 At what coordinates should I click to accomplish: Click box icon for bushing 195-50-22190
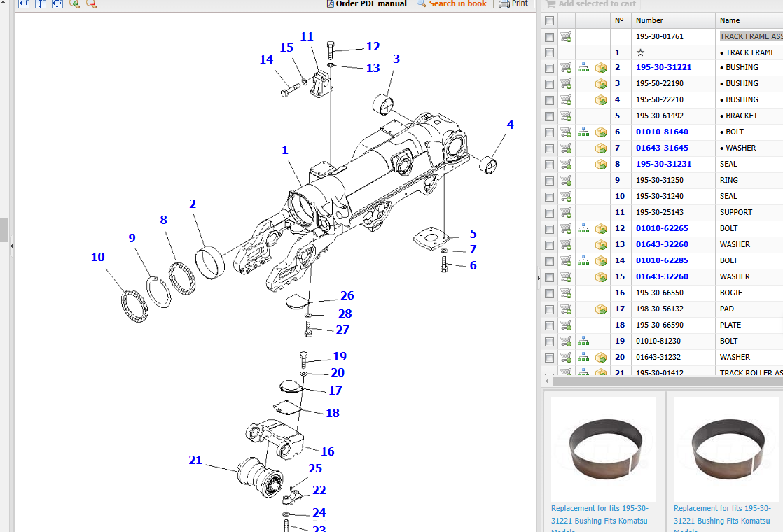pos(601,84)
